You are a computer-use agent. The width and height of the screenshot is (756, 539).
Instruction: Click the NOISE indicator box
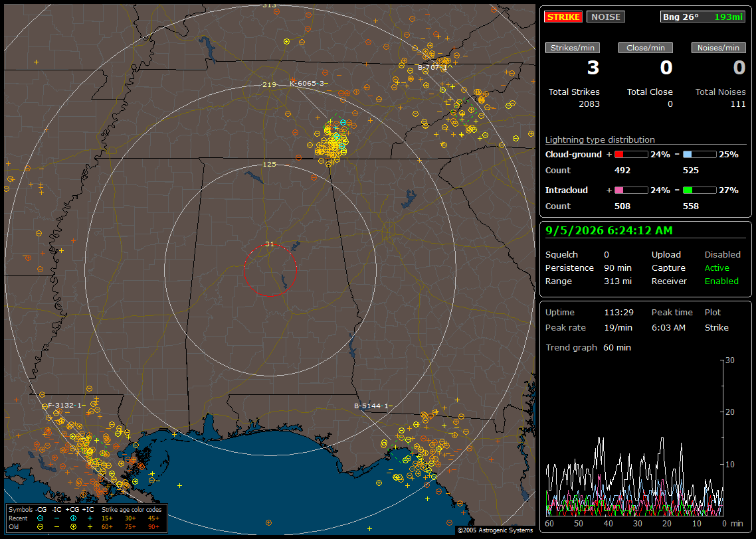pyautogui.click(x=606, y=17)
